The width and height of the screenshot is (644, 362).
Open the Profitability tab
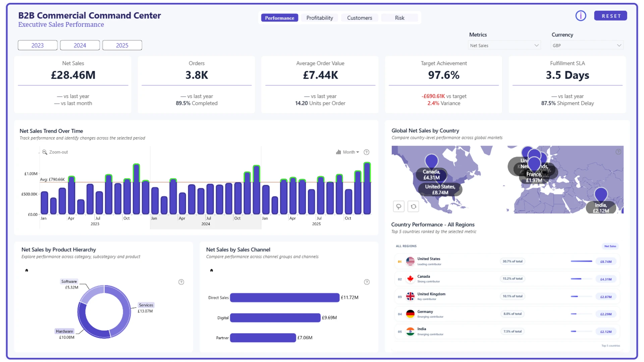320,18
